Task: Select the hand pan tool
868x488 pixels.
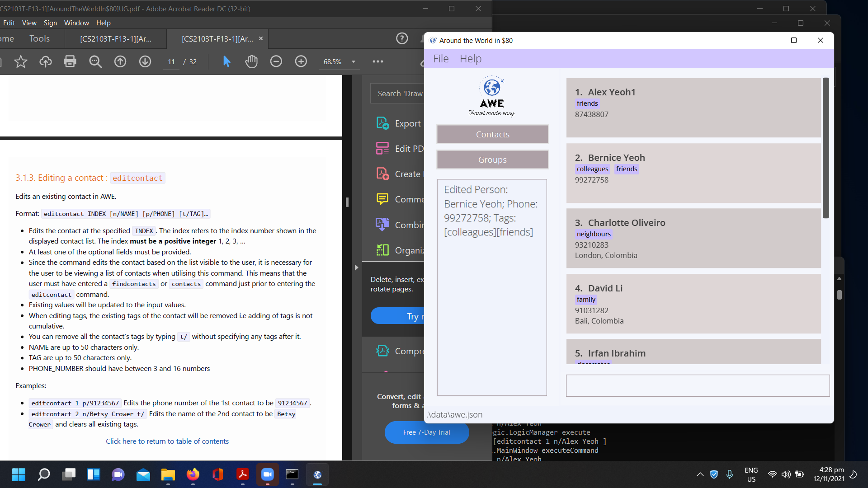Action: 251,61
